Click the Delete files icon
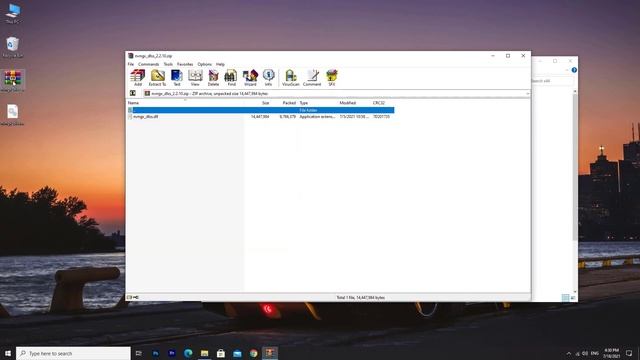 tap(213, 78)
